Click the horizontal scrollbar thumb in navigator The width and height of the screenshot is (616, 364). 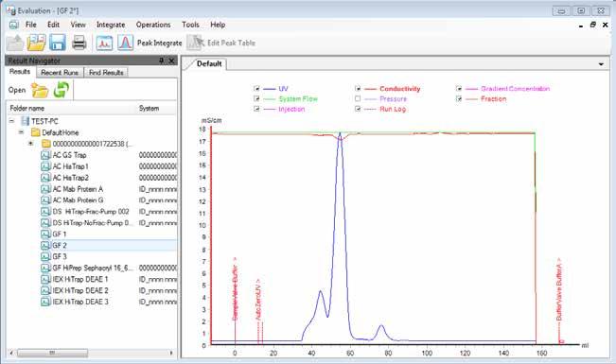point(52,353)
